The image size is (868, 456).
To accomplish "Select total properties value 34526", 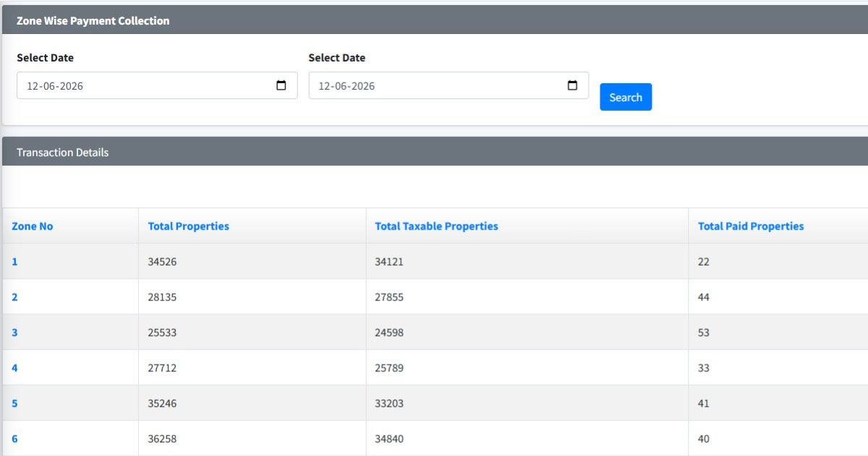I will 162,261.
